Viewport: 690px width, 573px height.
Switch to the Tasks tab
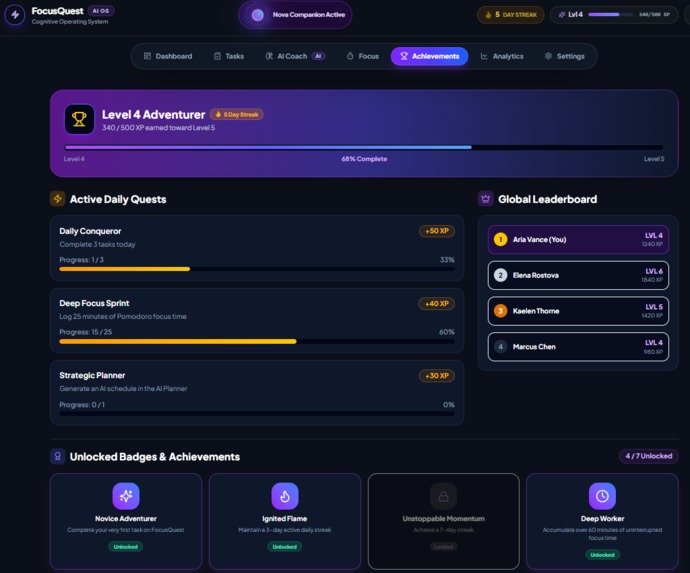pos(229,56)
